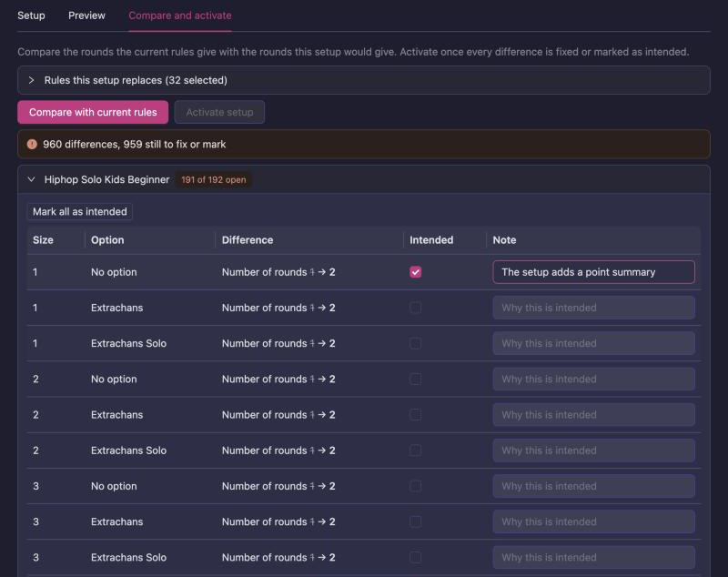This screenshot has width=728, height=577.
Task: Focus the note field for size 1 Extrachans
Action: pyautogui.click(x=594, y=308)
